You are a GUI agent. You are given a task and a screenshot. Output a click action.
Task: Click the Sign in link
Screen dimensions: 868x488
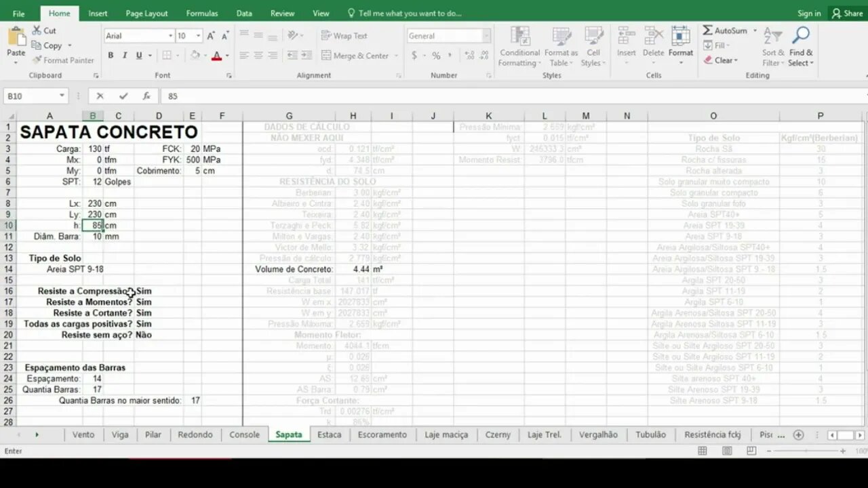pos(809,14)
